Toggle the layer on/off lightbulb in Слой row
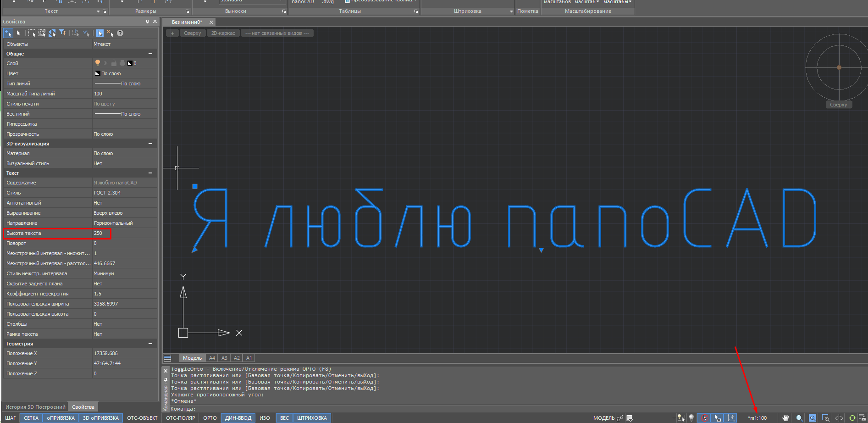The image size is (868, 423). (x=97, y=63)
